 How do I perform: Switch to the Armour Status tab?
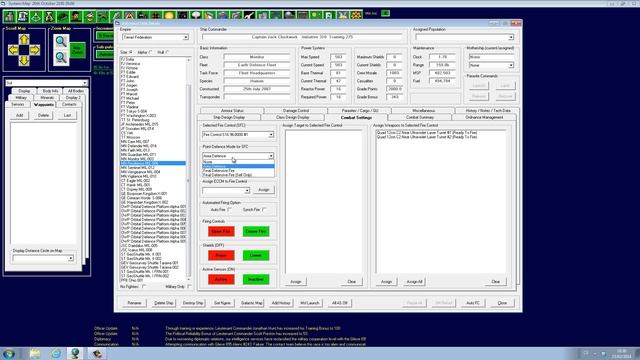point(232,111)
